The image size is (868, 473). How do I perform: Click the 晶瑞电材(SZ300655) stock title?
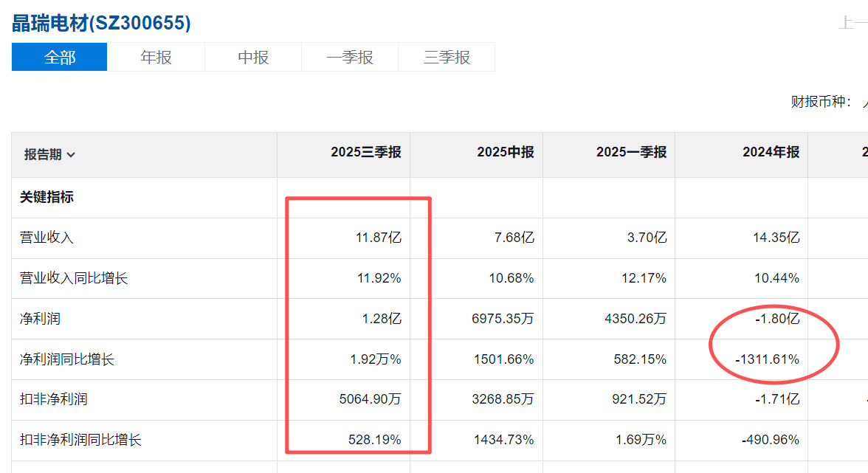(101, 23)
